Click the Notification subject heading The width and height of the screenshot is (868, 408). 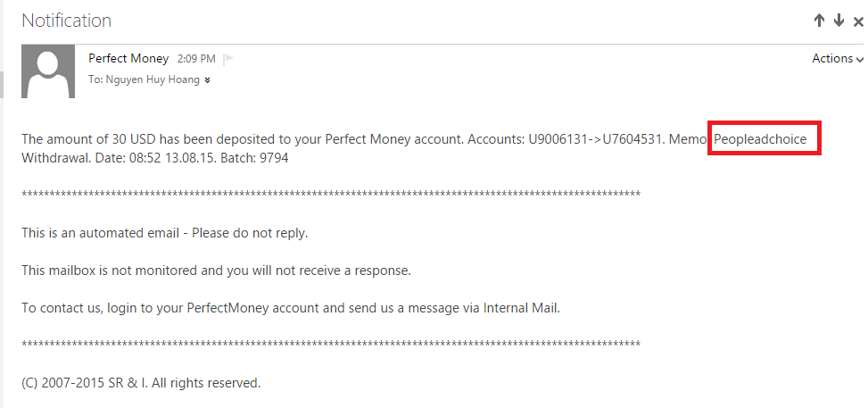(67, 21)
